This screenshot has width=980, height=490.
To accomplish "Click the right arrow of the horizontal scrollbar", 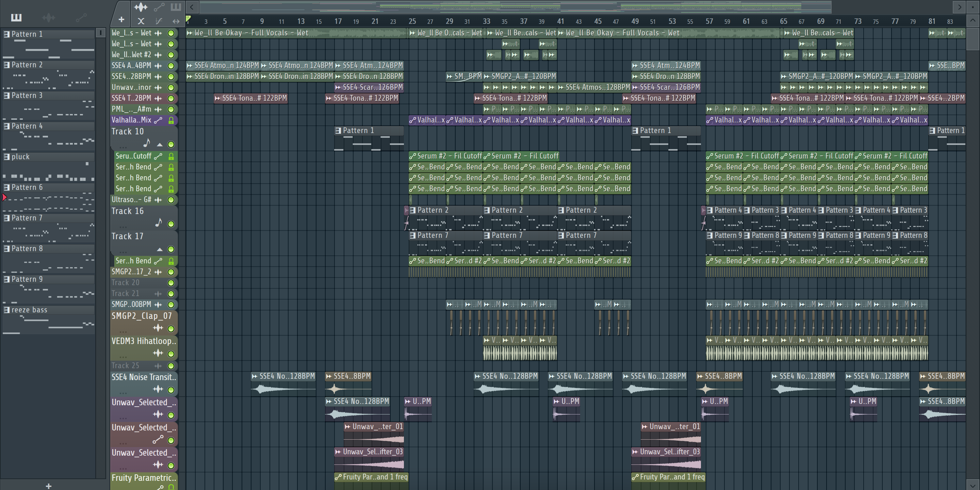I will (959, 7).
